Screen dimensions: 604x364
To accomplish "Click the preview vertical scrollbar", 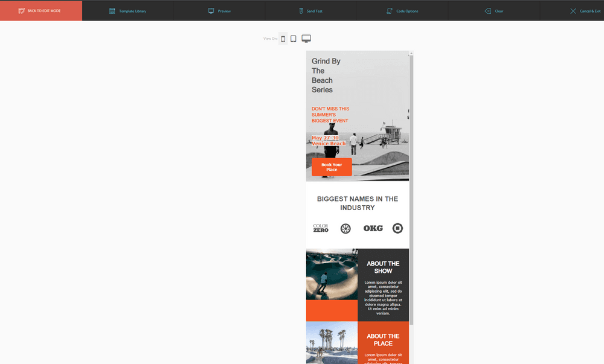I will (411, 190).
